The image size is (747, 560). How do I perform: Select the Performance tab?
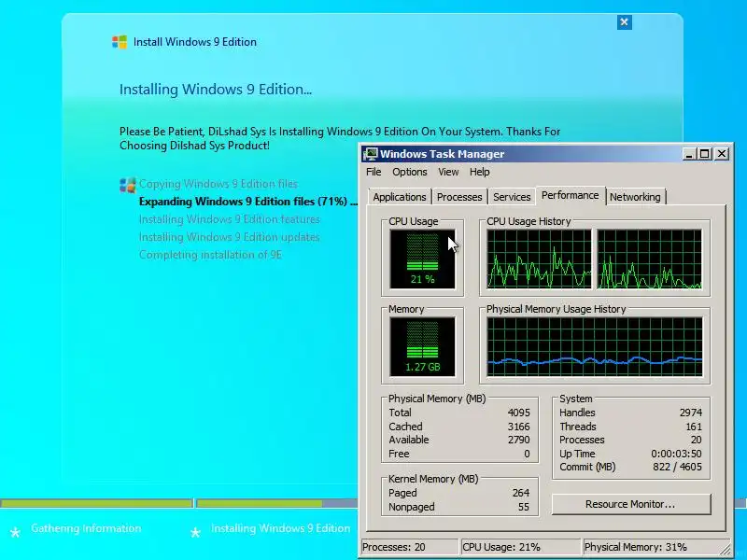(571, 196)
